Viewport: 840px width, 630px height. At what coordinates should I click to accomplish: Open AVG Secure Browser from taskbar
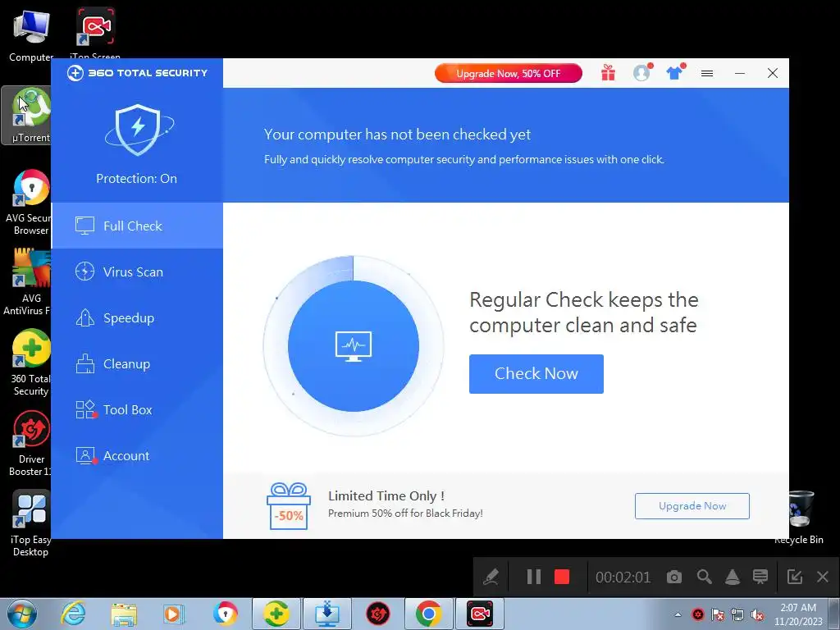[225, 614]
